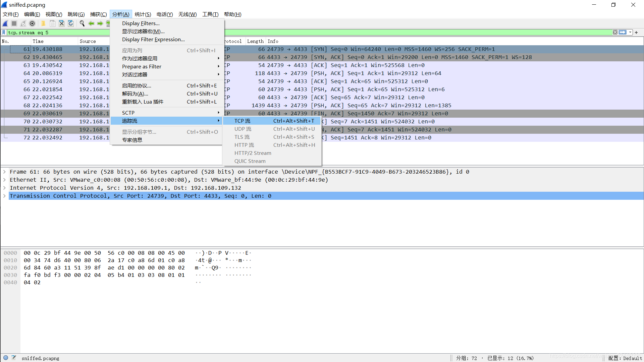This screenshot has width=644, height=362.
Task: Open the display filter history dropdown
Action: pyautogui.click(x=630, y=33)
